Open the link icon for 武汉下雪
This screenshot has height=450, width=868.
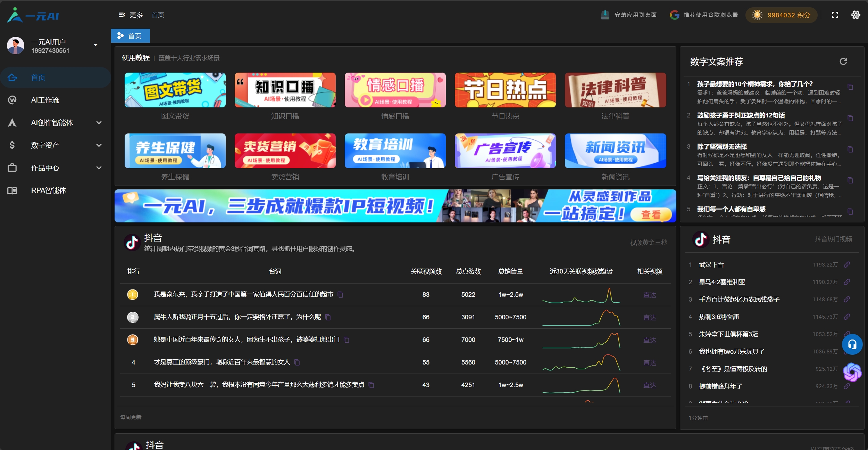(x=847, y=265)
